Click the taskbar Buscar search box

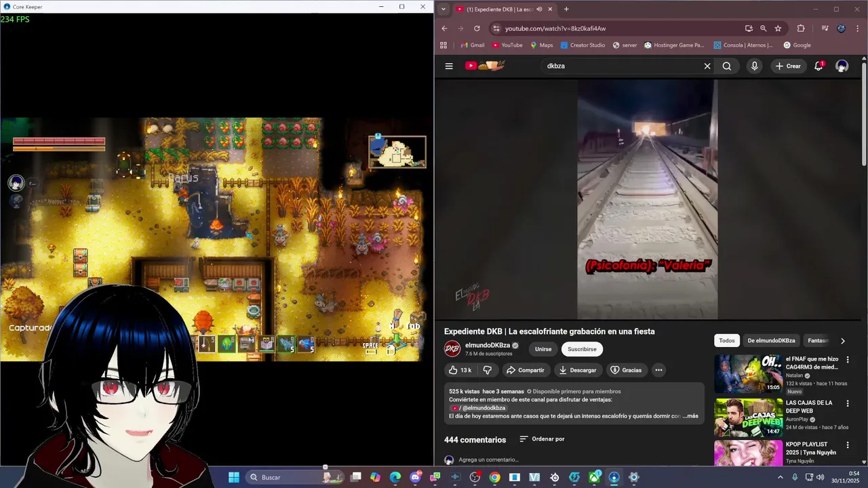tap(294, 477)
